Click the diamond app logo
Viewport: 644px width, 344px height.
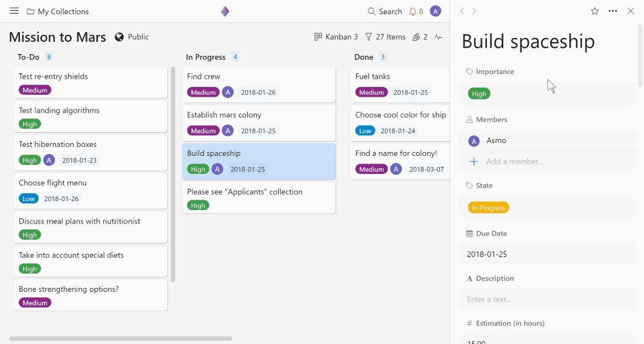coord(225,12)
